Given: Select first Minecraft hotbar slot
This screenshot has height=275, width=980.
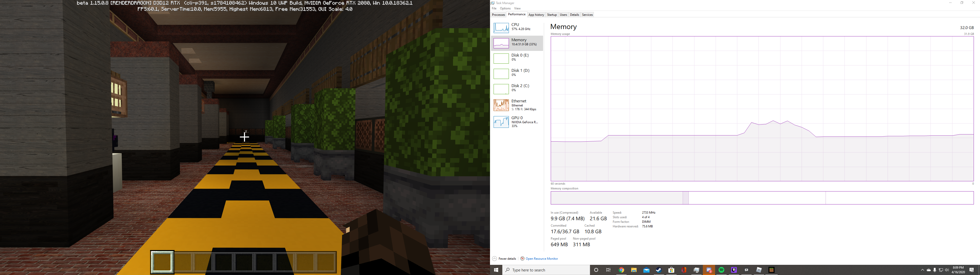Looking at the screenshot, I should coord(163,262).
